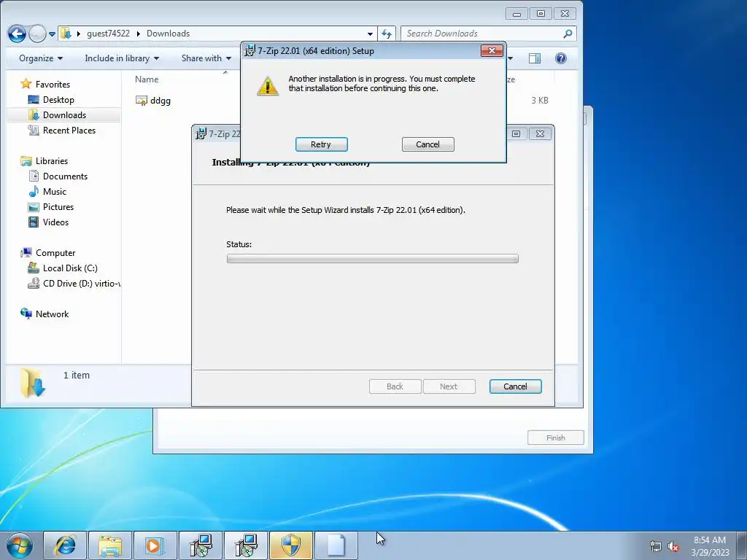Open the clock showing 8:54 AM

[710, 546]
